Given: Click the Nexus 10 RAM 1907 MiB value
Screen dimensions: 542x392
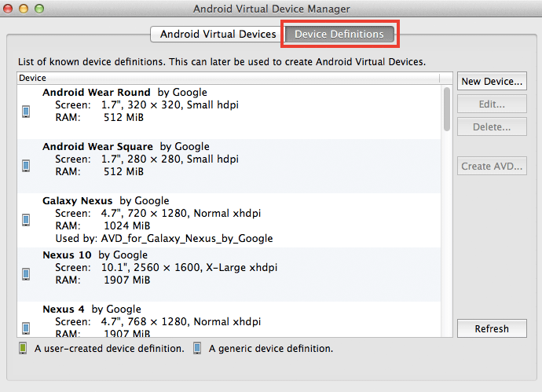Looking at the screenshot, I should [126, 280].
